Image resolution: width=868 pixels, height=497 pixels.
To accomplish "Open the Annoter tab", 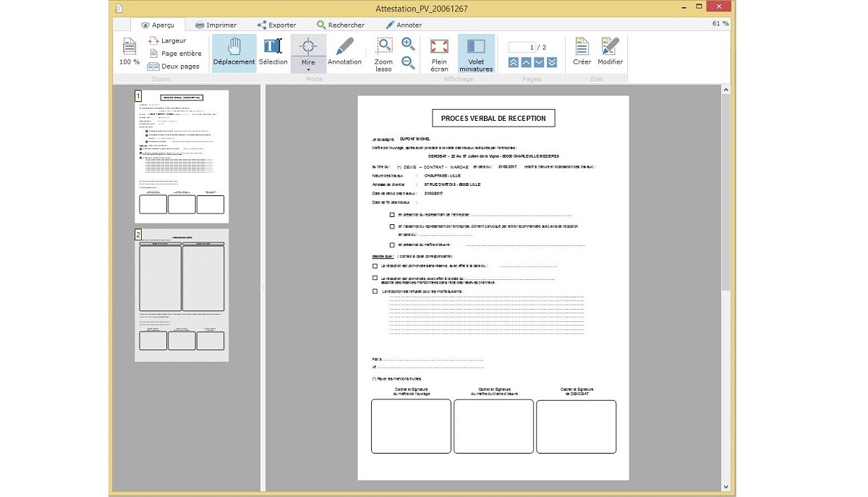I will coord(404,25).
